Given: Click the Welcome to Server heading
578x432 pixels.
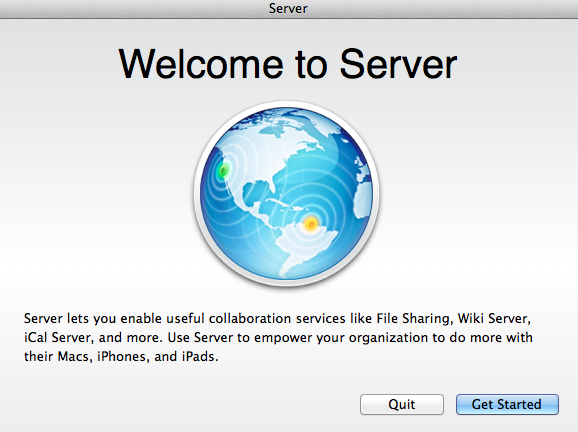Looking at the screenshot, I should pyautogui.click(x=288, y=64).
